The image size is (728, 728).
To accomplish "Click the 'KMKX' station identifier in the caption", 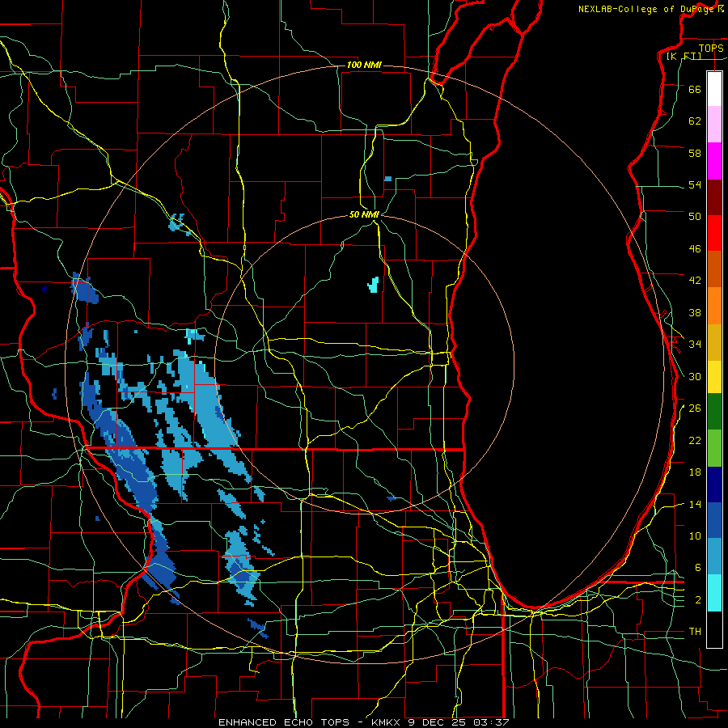I will (x=387, y=722).
